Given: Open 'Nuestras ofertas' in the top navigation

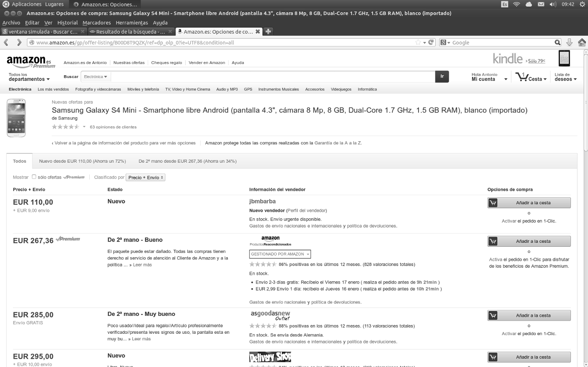Looking at the screenshot, I should pos(129,63).
